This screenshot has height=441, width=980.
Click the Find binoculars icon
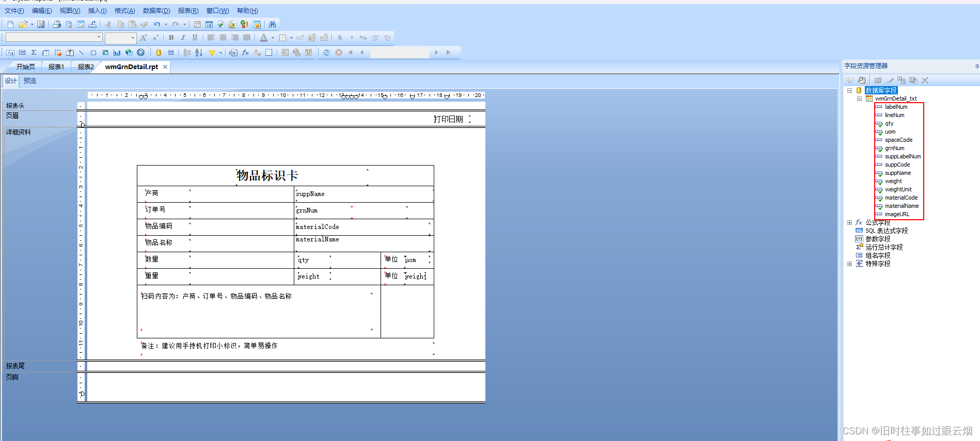(272, 24)
